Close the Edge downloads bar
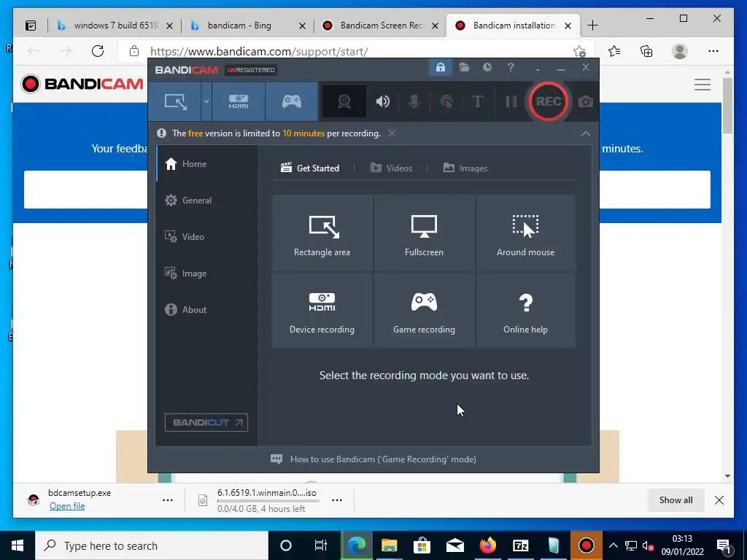Image resolution: width=747 pixels, height=560 pixels. (x=719, y=500)
